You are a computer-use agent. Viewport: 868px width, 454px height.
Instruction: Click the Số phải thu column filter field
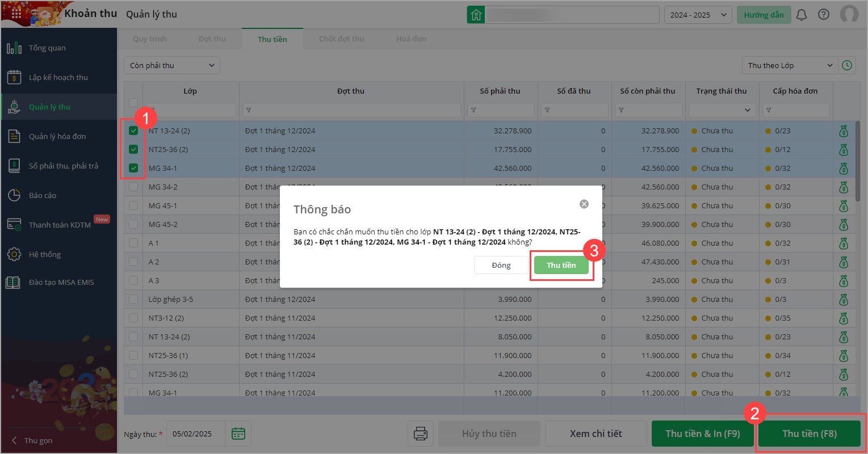click(500, 110)
